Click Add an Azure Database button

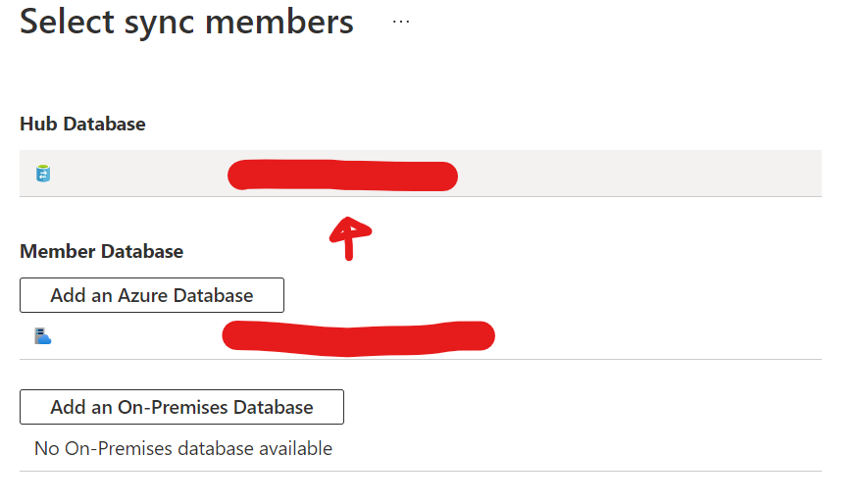(x=152, y=295)
